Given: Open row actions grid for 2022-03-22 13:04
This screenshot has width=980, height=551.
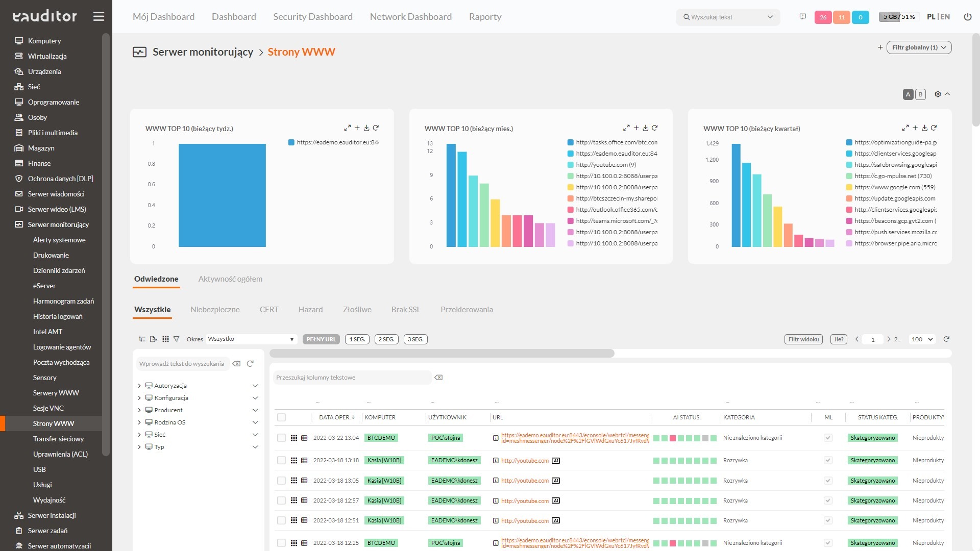Looking at the screenshot, I should coord(294,438).
